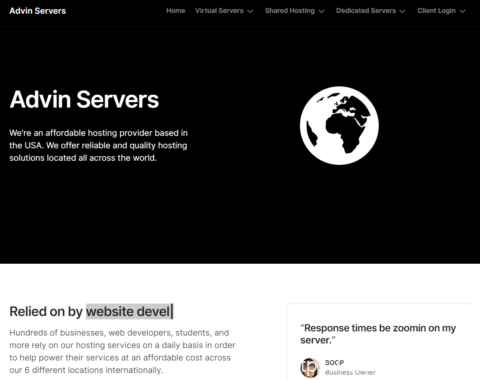This screenshot has width=480, height=380.
Task: Go to the Home nav link
Action: pos(176,11)
